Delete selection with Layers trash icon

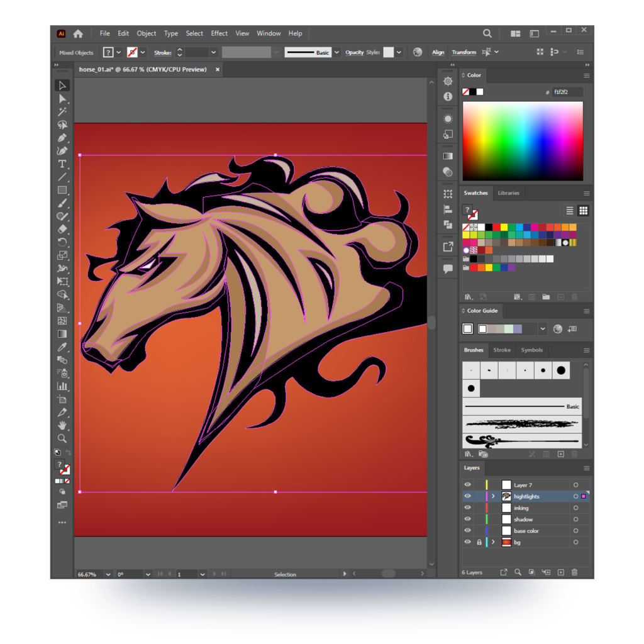(x=574, y=572)
